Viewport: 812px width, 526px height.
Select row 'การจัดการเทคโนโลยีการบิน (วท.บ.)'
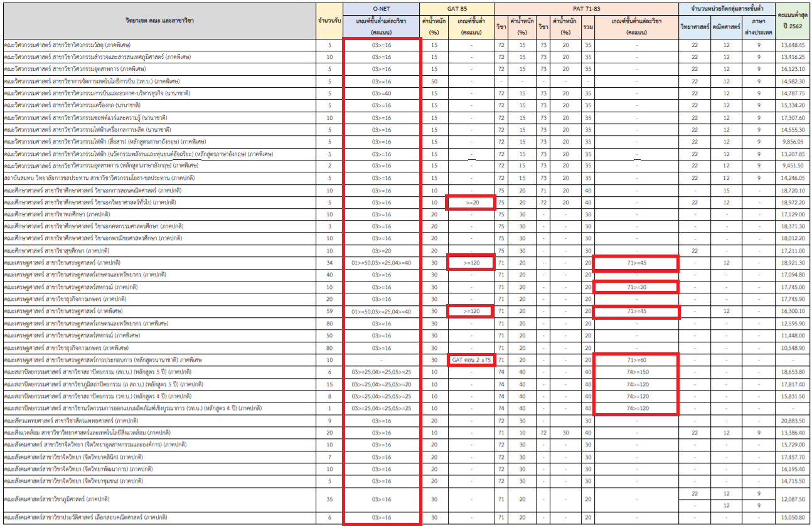[405, 81]
